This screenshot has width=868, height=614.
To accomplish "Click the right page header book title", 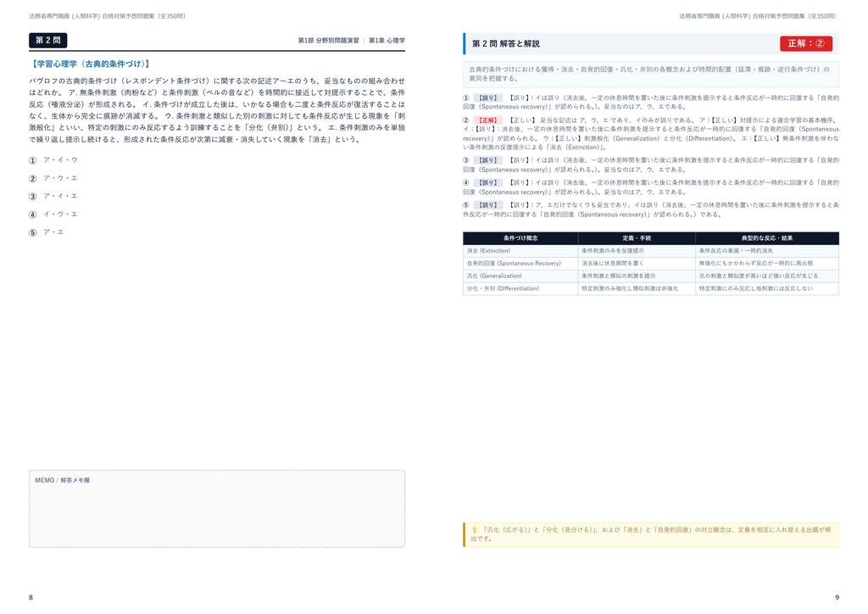I will pyautogui.click(x=758, y=16).
